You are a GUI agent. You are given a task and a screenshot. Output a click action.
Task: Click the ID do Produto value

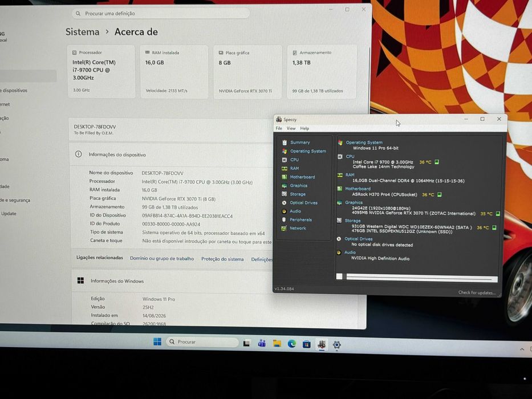171,224
